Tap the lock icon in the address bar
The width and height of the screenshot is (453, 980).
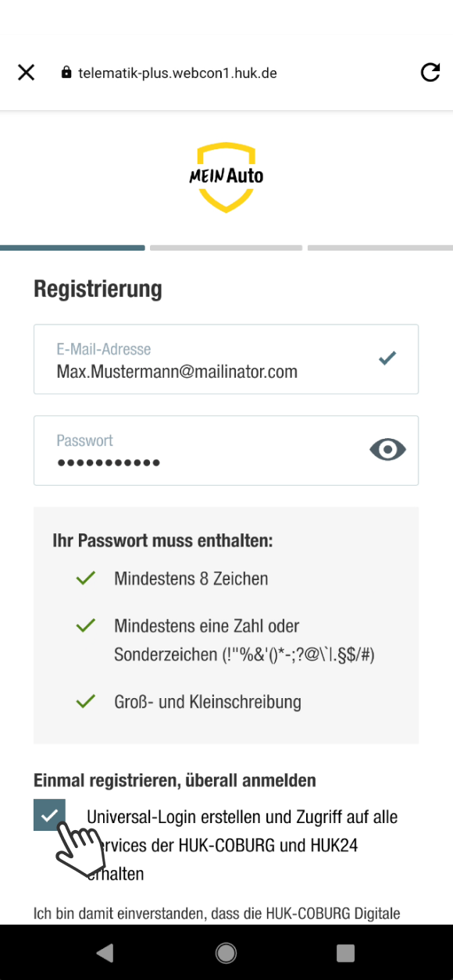[65, 72]
